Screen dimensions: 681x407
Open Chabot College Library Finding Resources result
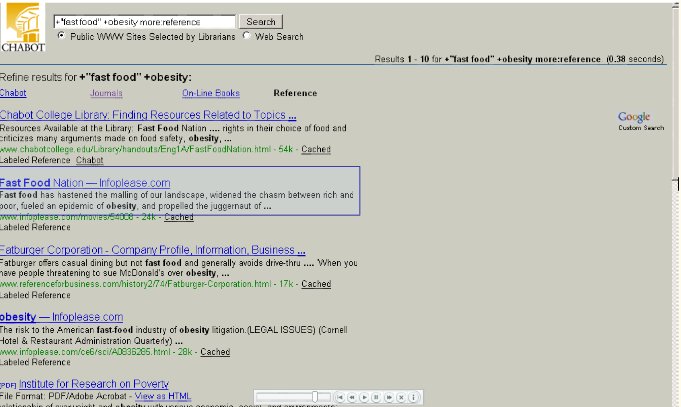click(148, 115)
